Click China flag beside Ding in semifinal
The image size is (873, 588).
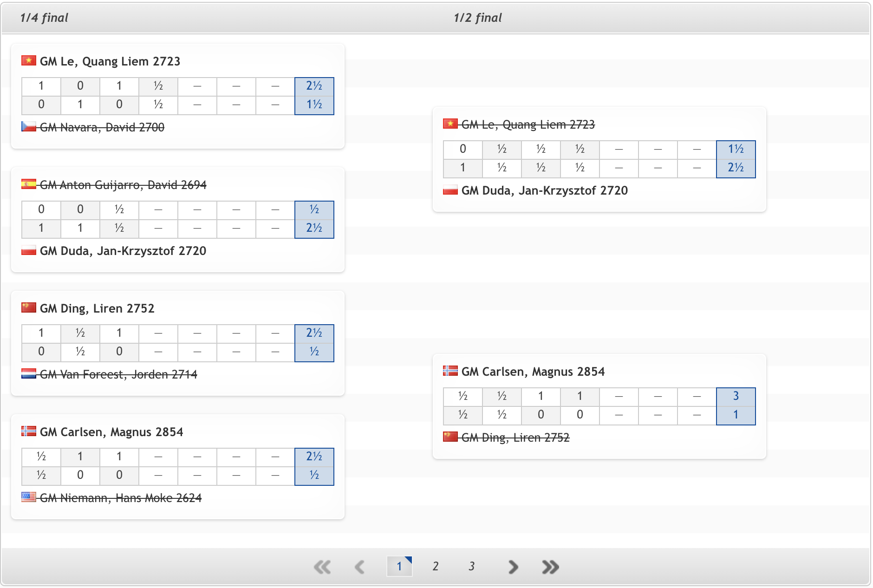tap(450, 437)
